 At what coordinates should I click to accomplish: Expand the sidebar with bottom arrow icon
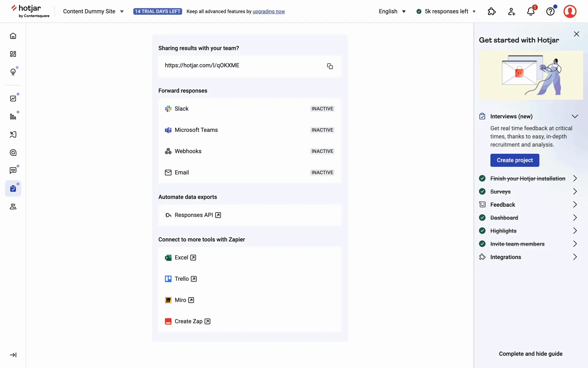(x=13, y=355)
